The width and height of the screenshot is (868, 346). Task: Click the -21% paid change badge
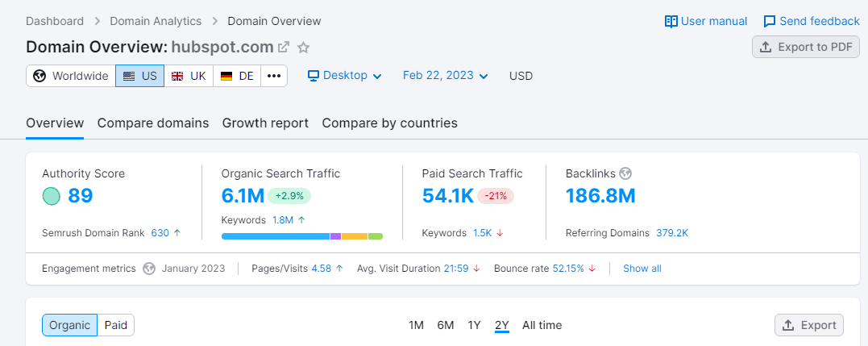click(496, 196)
